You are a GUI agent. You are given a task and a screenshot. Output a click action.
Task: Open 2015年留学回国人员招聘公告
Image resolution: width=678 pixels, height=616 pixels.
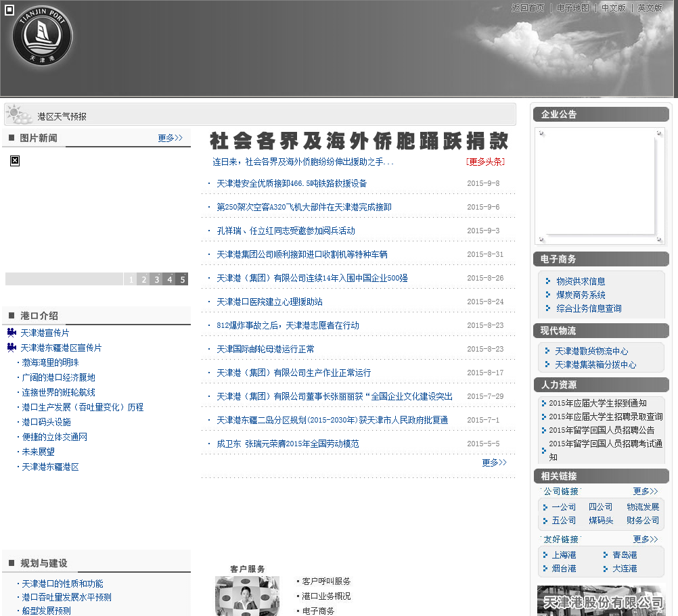click(x=602, y=430)
